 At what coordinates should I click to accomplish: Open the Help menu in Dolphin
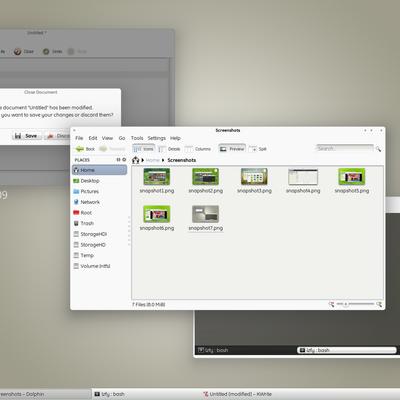pyautogui.click(x=175, y=138)
